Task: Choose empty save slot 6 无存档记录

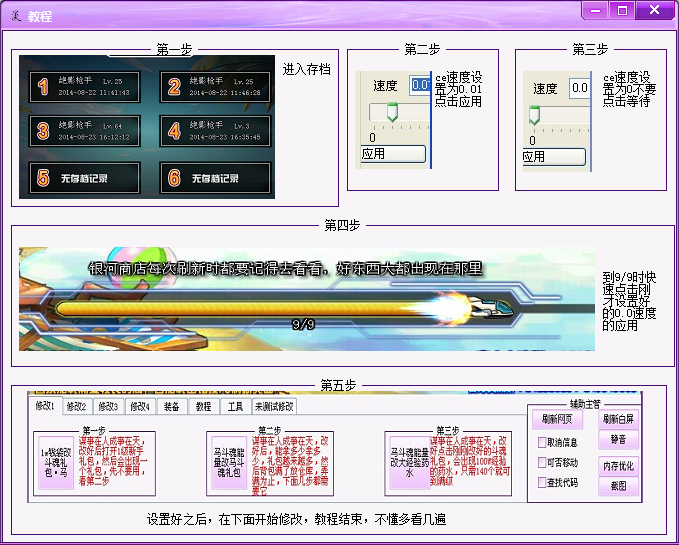Action: click(215, 177)
